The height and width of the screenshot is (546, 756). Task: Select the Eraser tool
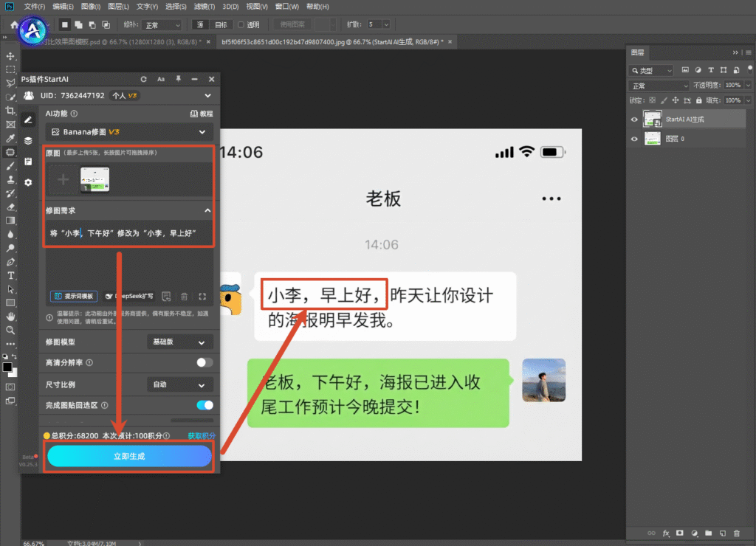(x=10, y=207)
